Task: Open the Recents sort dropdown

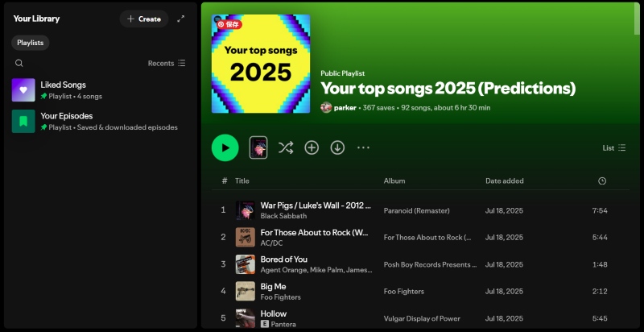Action: pyautogui.click(x=167, y=64)
